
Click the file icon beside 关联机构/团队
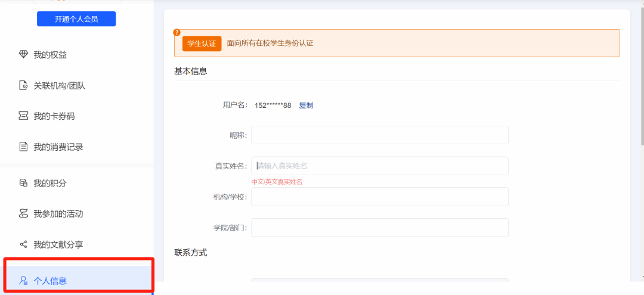pyautogui.click(x=23, y=85)
